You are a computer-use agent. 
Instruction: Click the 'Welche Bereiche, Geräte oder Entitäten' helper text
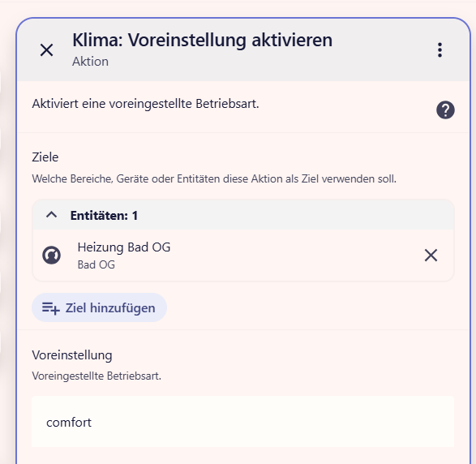click(214, 178)
